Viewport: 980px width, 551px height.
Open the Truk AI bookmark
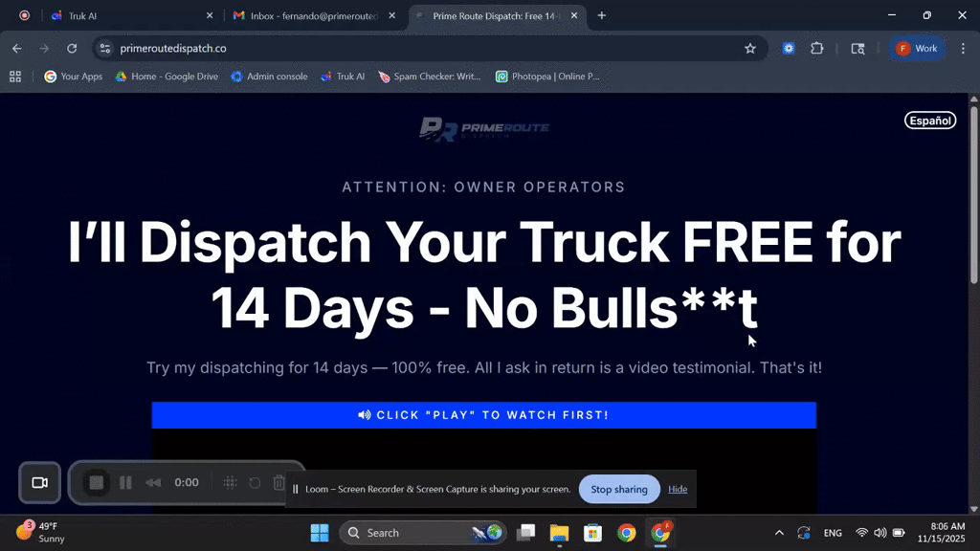coord(343,77)
